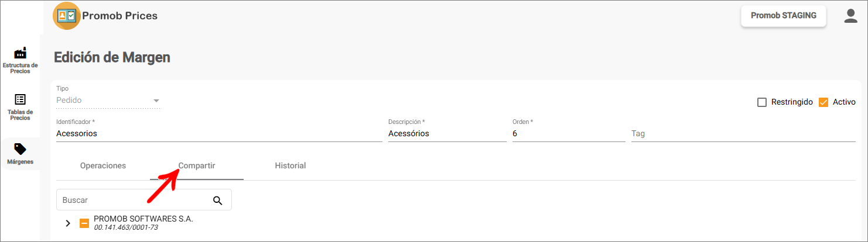
Task: Open the Historial tab
Action: point(291,166)
